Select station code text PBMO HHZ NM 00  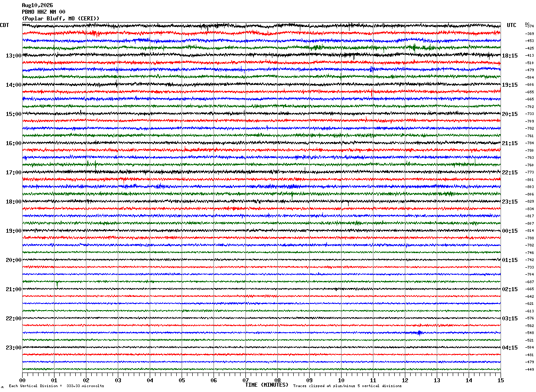tap(43, 12)
